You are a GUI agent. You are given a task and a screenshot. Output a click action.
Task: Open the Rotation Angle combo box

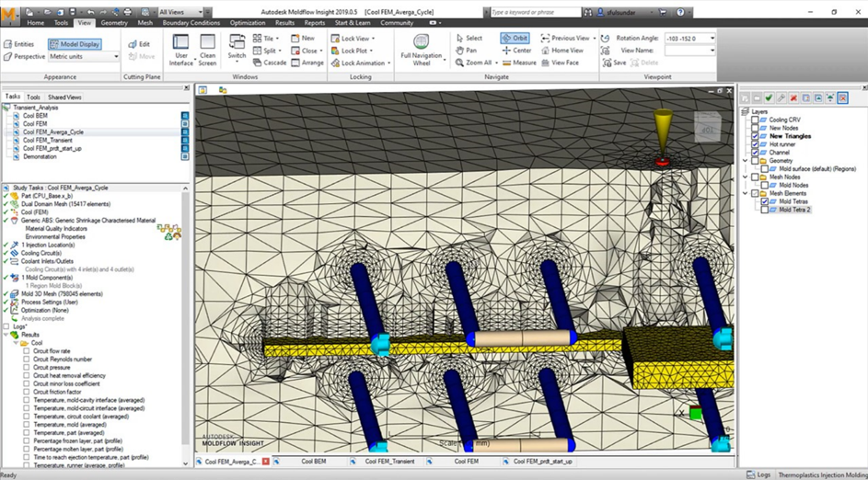point(689,38)
